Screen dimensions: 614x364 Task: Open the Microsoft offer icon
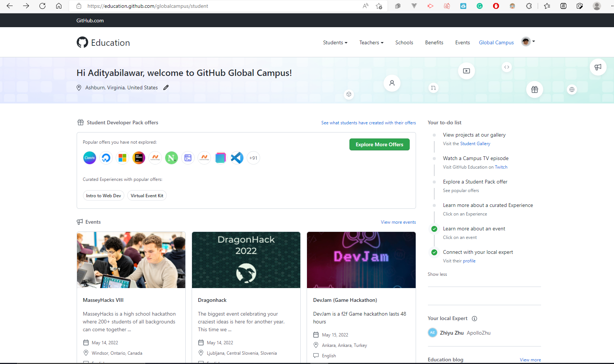tap(122, 158)
